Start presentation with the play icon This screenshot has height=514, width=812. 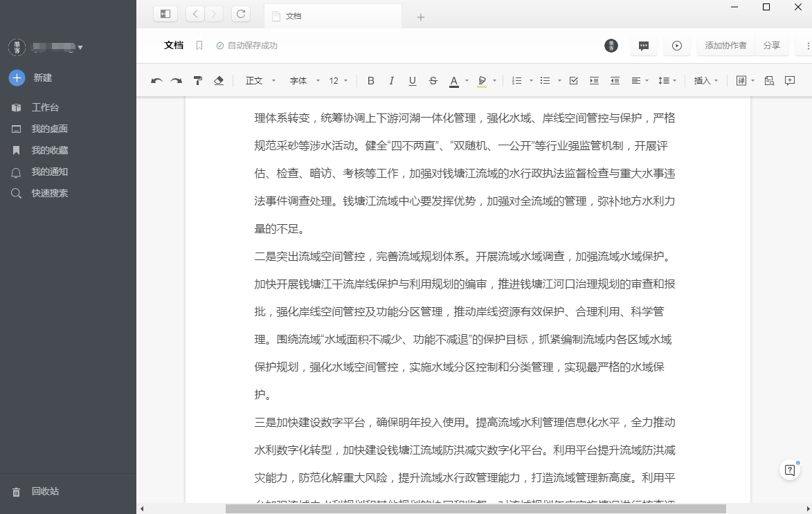click(676, 46)
